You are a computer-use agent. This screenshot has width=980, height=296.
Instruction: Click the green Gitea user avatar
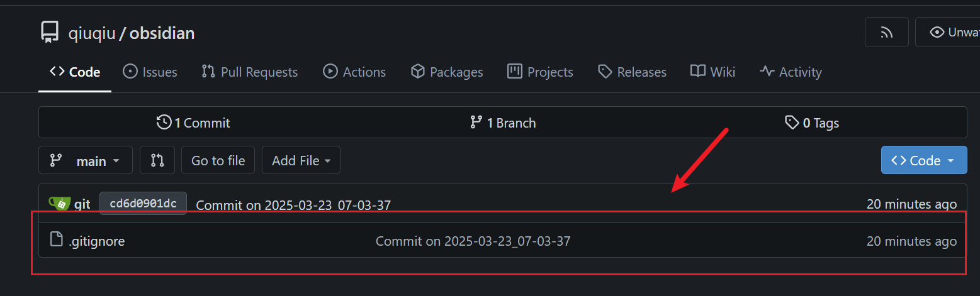(59, 204)
